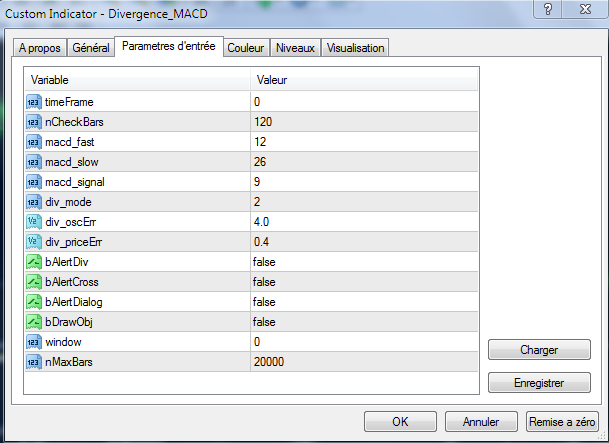This screenshot has height=443, width=609.
Task: Select the nCheckBars value 120 field
Action: point(364,121)
